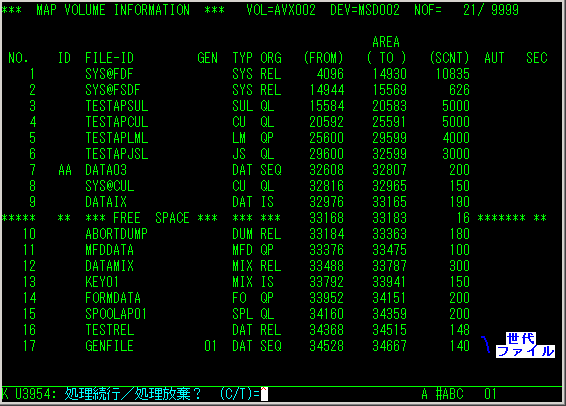The image size is (566, 406).
Task: Select the FORMDATA file entry
Action: point(113,298)
